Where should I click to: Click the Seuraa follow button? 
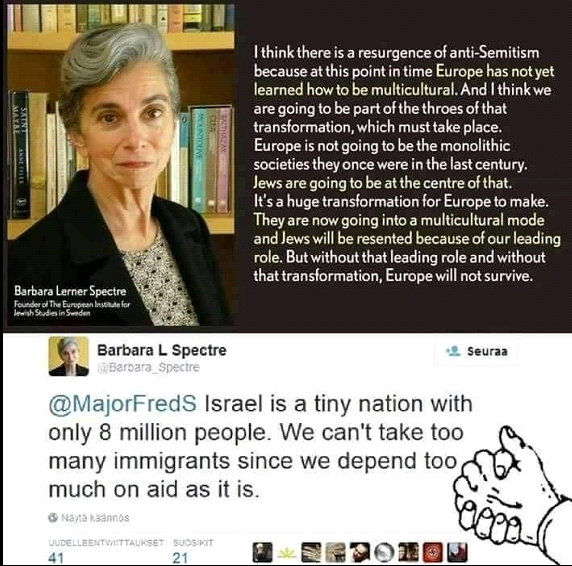[476, 351]
